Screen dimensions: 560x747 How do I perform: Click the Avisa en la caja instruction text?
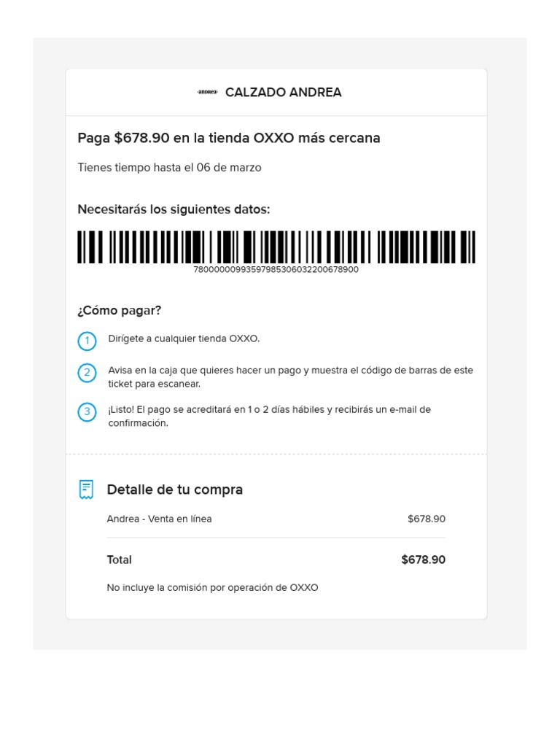pyautogui.click(x=290, y=376)
